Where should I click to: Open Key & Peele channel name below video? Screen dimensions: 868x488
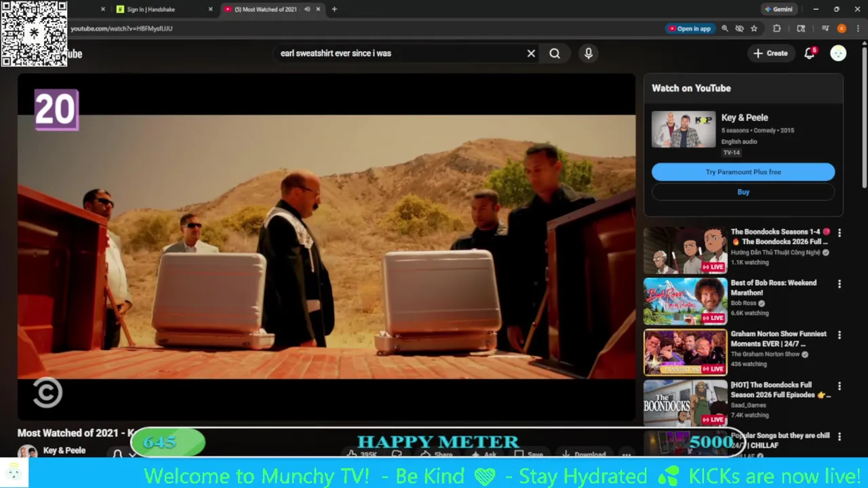[64, 451]
